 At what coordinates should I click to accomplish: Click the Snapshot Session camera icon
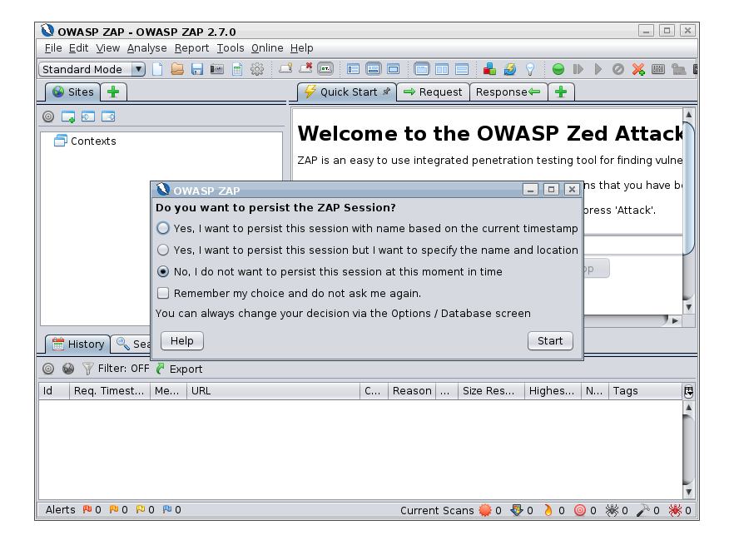click(216, 69)
